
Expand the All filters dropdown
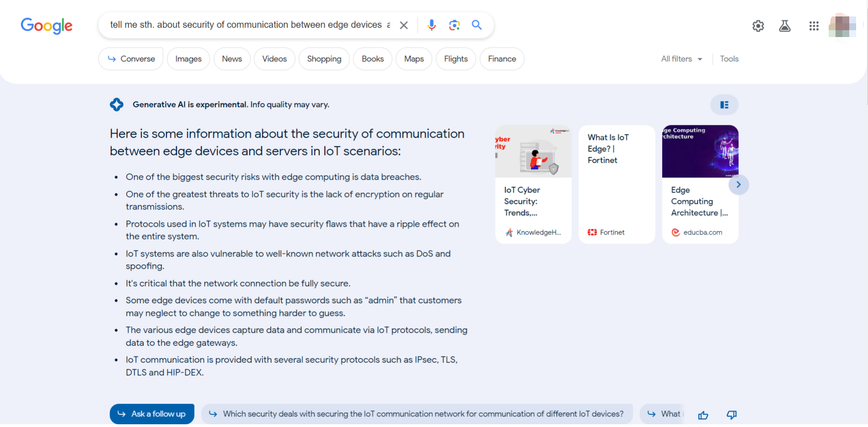[681, 59]
